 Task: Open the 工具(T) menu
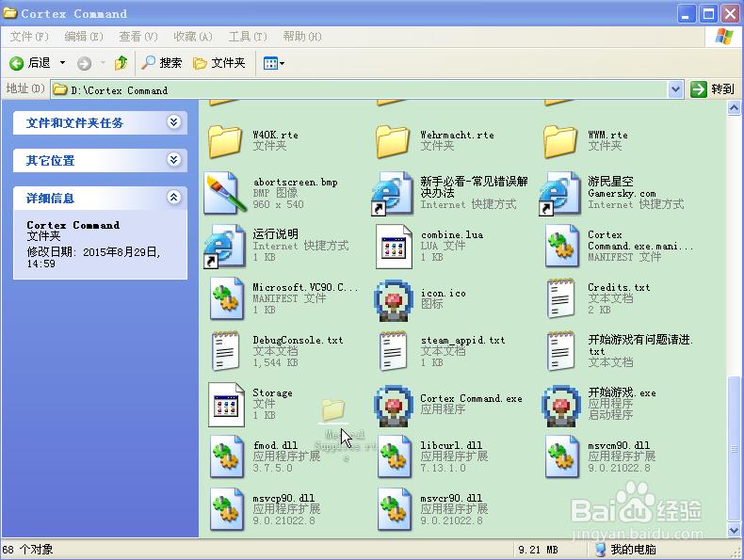[247, 37]
